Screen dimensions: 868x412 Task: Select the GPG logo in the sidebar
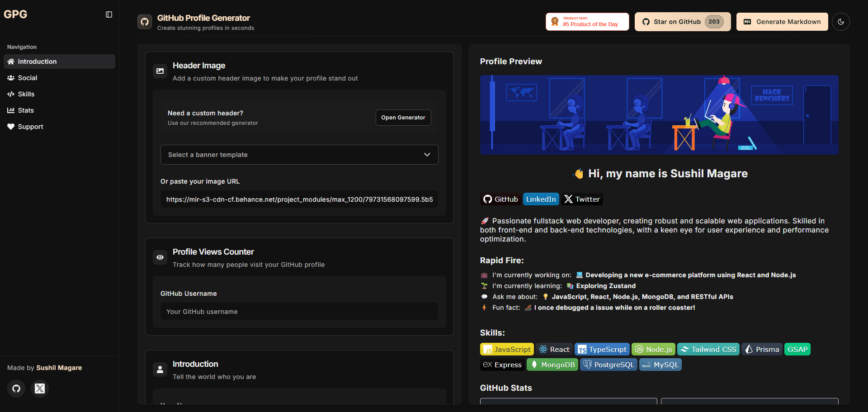click(x=15, y=14)
